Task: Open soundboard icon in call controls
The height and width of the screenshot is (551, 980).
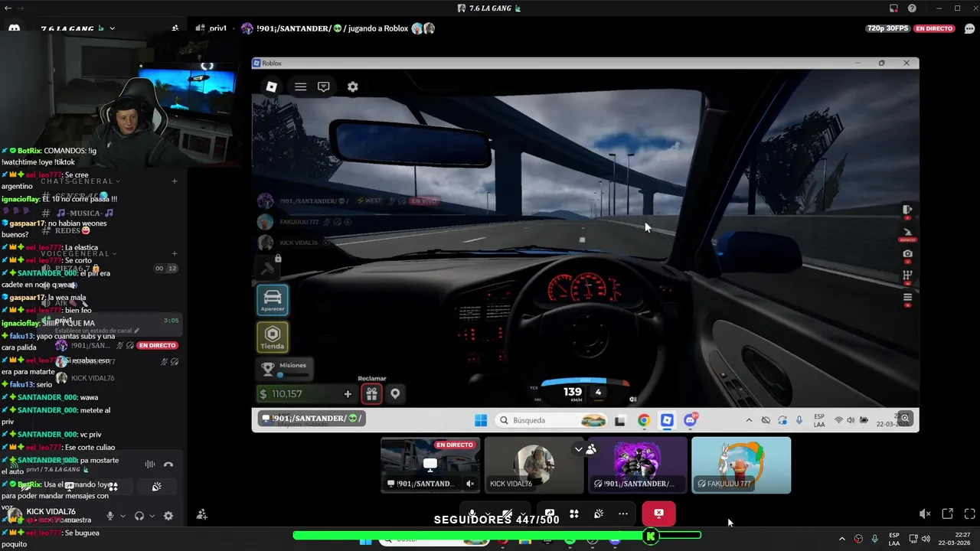Action: [x=599, y=514]
